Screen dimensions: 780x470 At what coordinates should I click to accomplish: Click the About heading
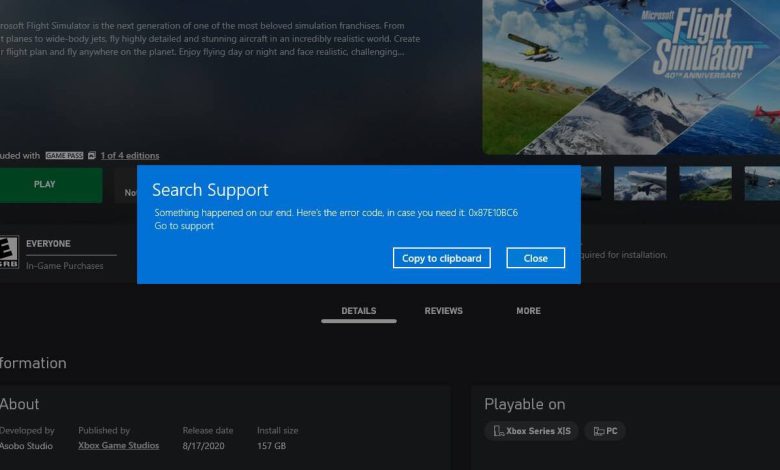pyautogui.click(x=19, y=404)
